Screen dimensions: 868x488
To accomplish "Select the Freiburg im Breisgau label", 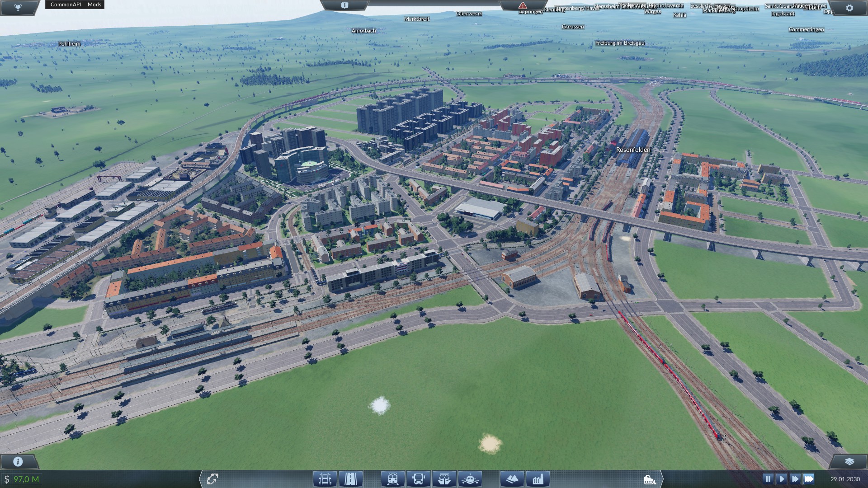I will tap(620, 43).
